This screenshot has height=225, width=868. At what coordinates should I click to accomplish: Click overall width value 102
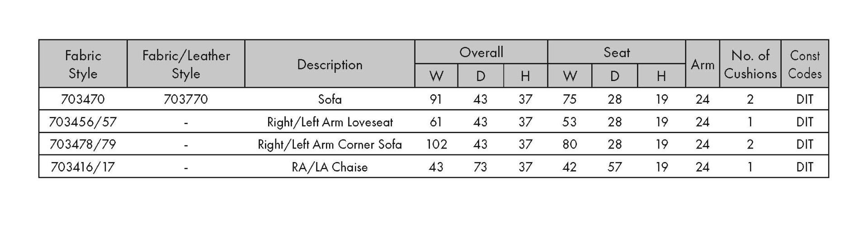pos(436,144)
